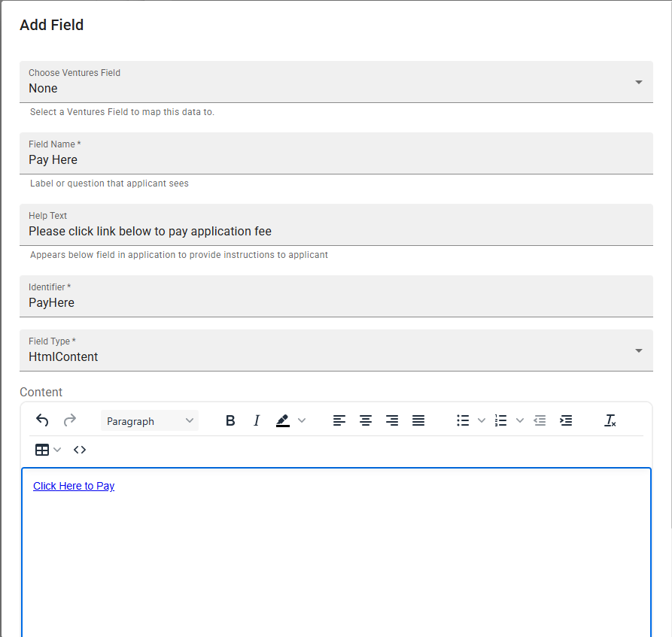Align text to the left

339,420
